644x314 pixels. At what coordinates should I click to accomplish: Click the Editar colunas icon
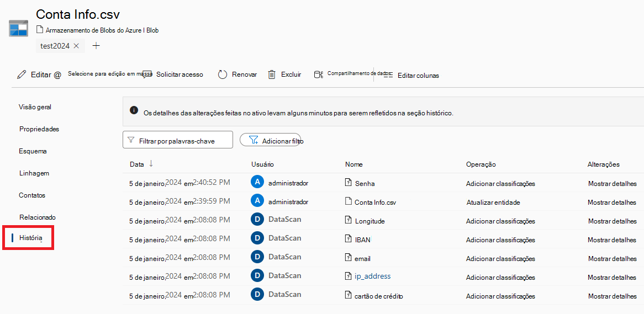(x=388, y=75)
